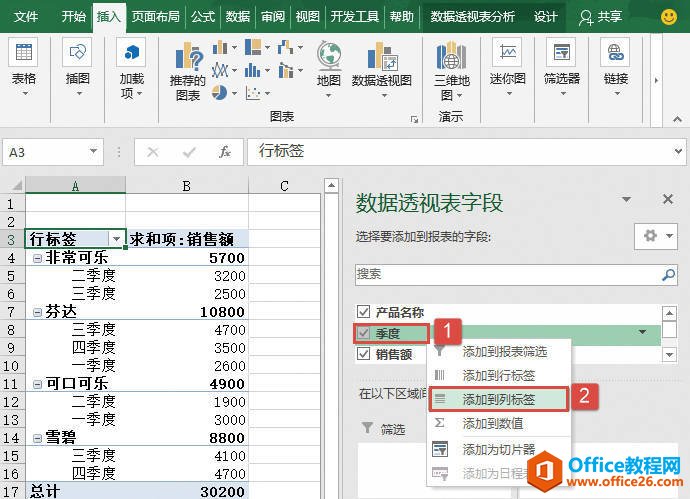
Task: Toggle the 产品名称 field checkbox
Action: click(x=363, y=312)
